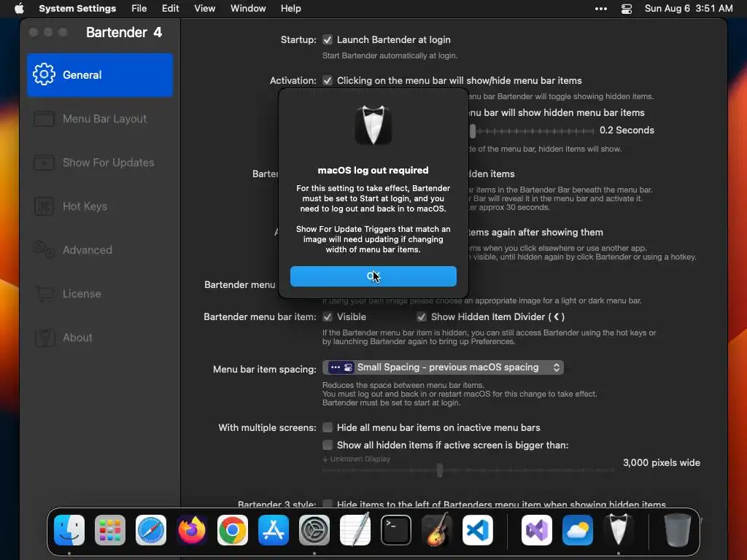Enable Show all hidden items if active screen bigger
Screen dimensions: 747x560
pos(328,445)
